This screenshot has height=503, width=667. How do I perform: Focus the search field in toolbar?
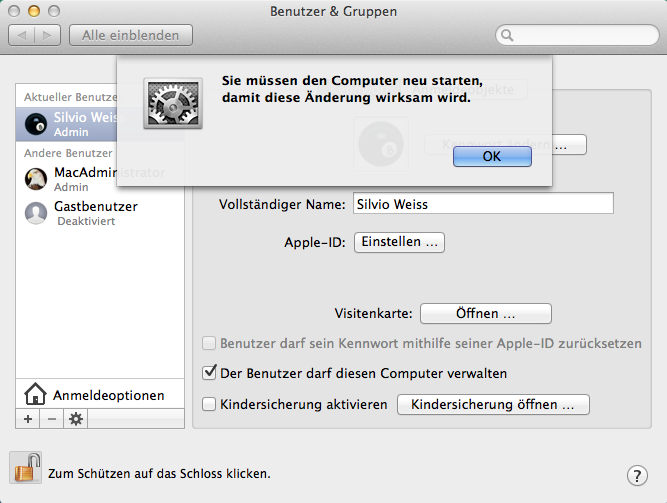577,35
